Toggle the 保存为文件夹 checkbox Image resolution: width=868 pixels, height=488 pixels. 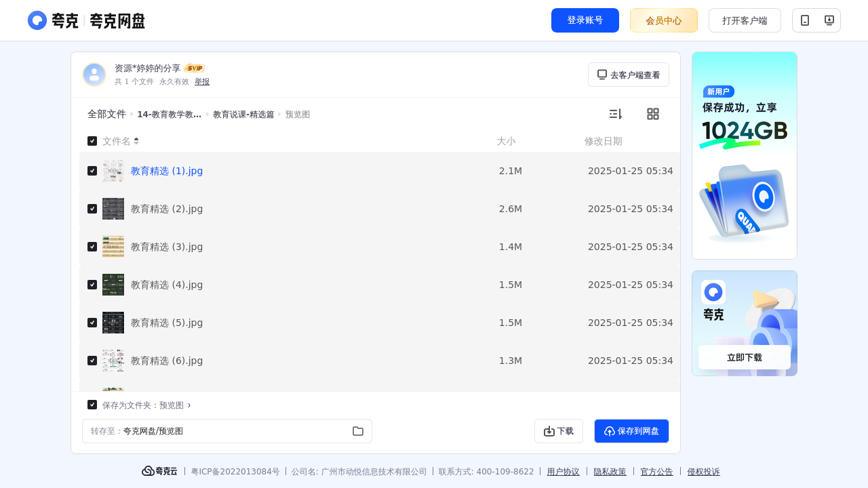(92, 405)
